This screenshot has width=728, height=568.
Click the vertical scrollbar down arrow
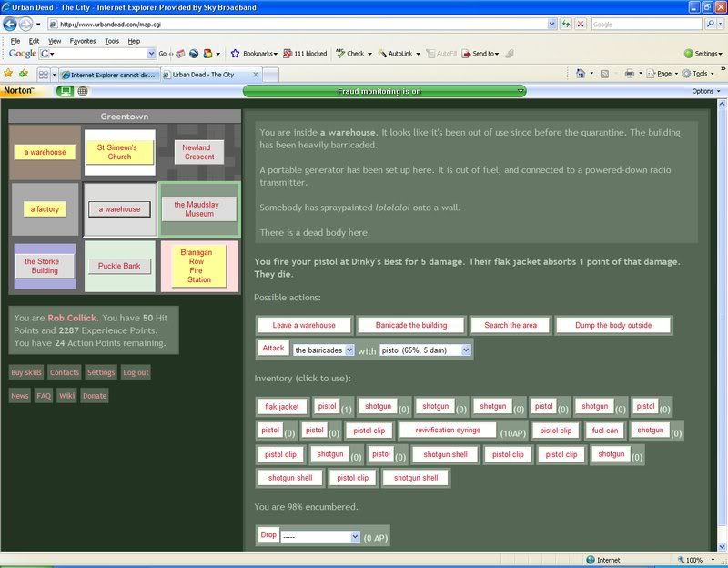(722, 546)
